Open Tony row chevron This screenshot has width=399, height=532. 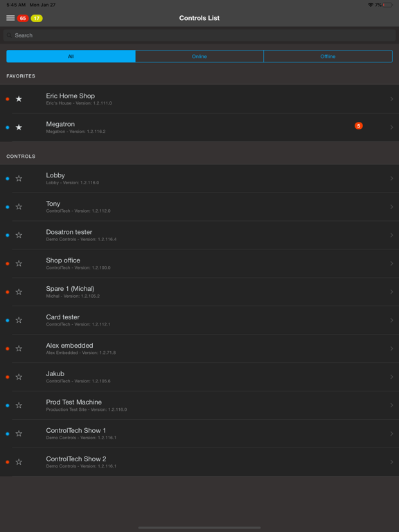[x=392, y=206]
